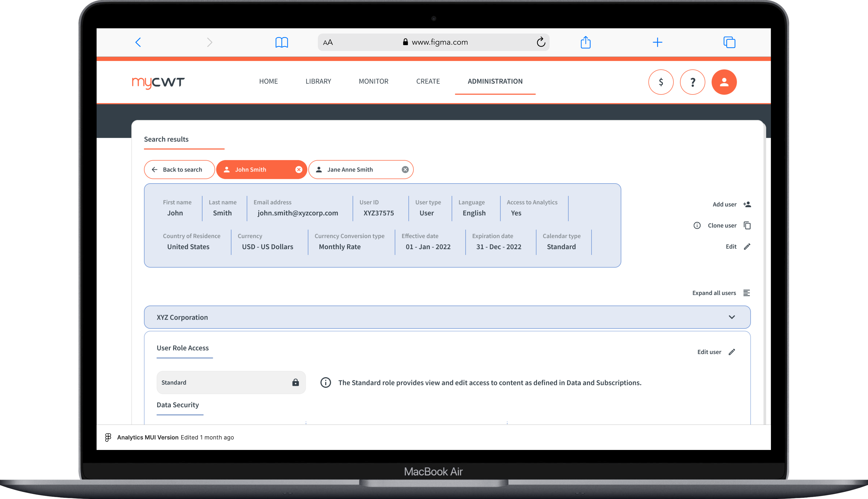Viewport: 868px width, 499px height.
Task: Click the Monthly Rate conversion value
Action: [x=339, y=246]
